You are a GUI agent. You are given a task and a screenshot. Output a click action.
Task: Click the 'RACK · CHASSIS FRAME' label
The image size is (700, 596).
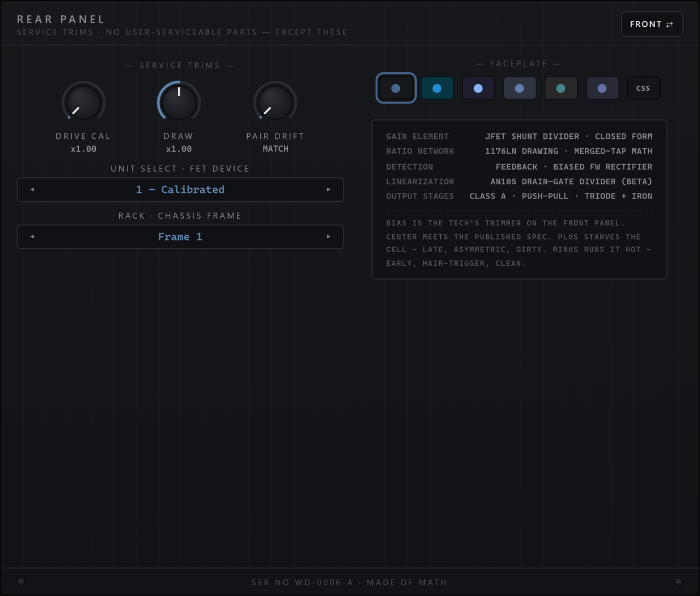180,215
